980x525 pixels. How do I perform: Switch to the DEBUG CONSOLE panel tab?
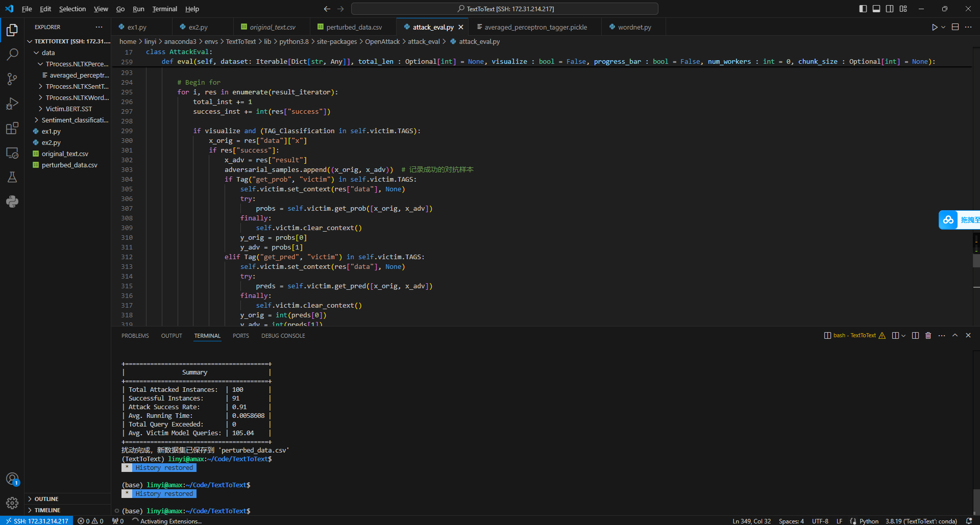[283, 336]
